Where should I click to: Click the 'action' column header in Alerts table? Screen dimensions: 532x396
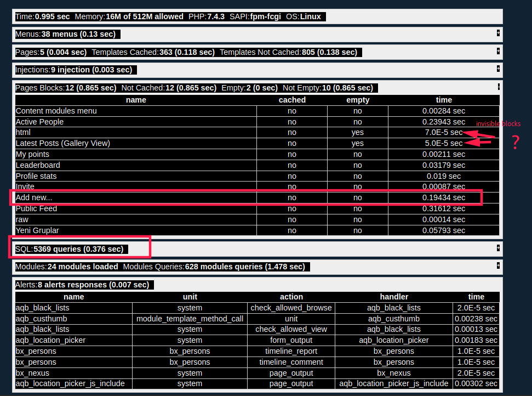[291, 297]
